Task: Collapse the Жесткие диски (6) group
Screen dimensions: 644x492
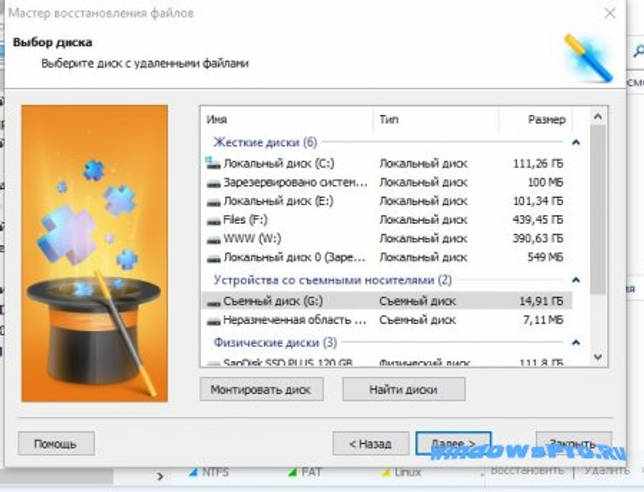Action: (x=576, y=143)
